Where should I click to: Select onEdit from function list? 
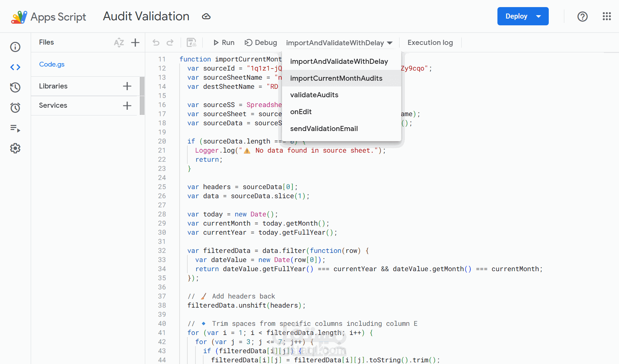point(341,112)
